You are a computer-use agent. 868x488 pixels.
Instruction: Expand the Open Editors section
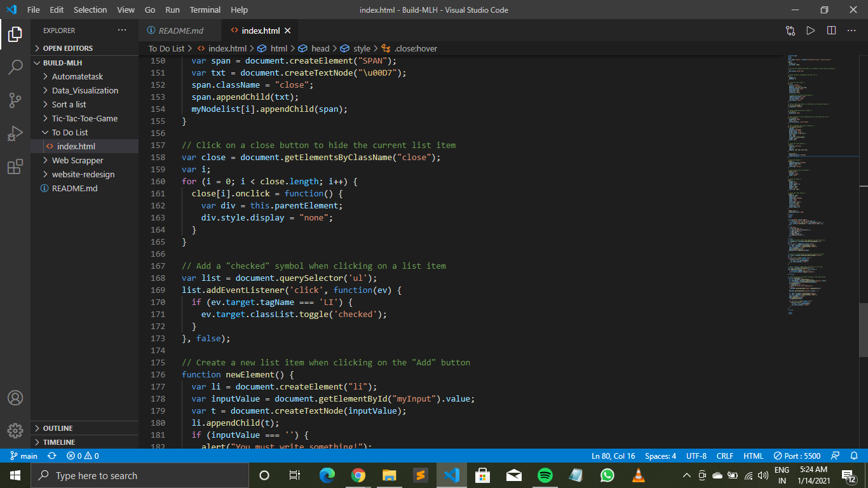click(85, 48)
